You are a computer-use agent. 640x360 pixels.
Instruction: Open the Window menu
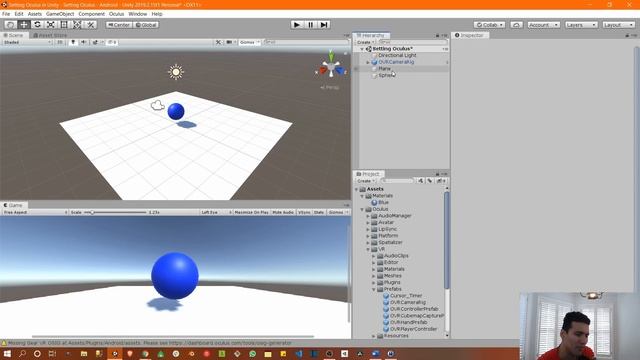pyautogui.click(x=138, y=14)
